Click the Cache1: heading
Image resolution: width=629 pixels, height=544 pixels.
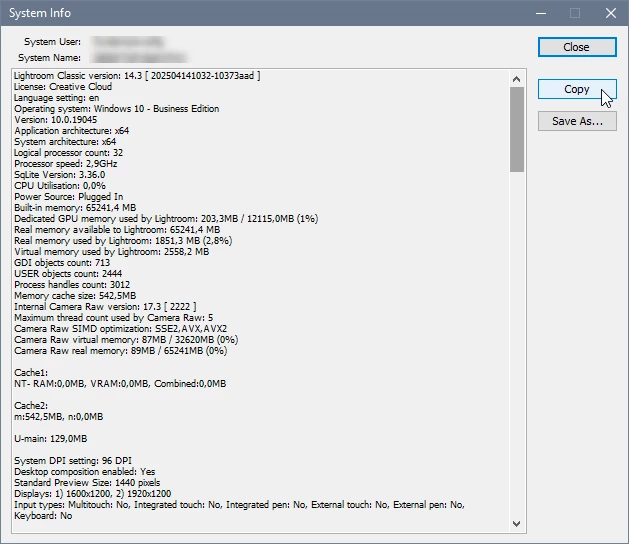click(x=31, y=373)
